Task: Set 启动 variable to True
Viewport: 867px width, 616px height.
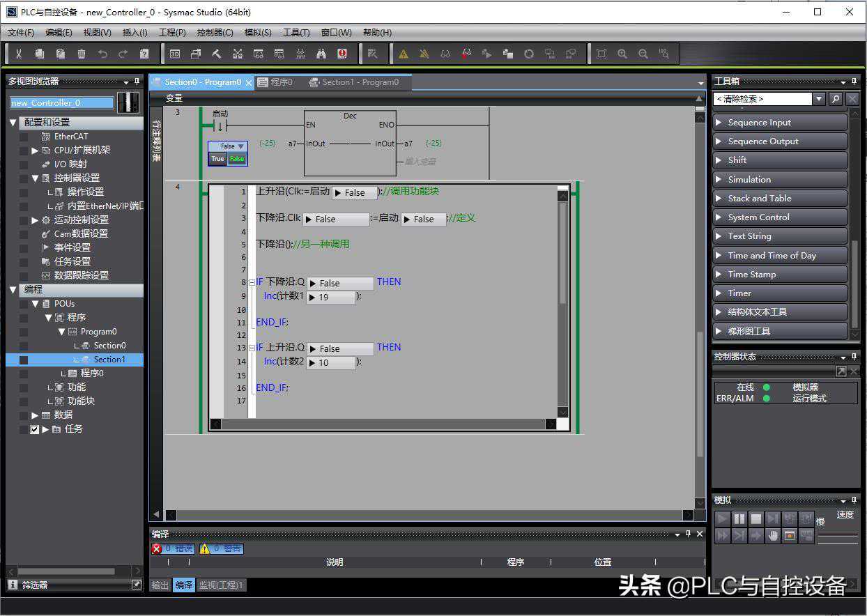Action: (x=217, y=159)
